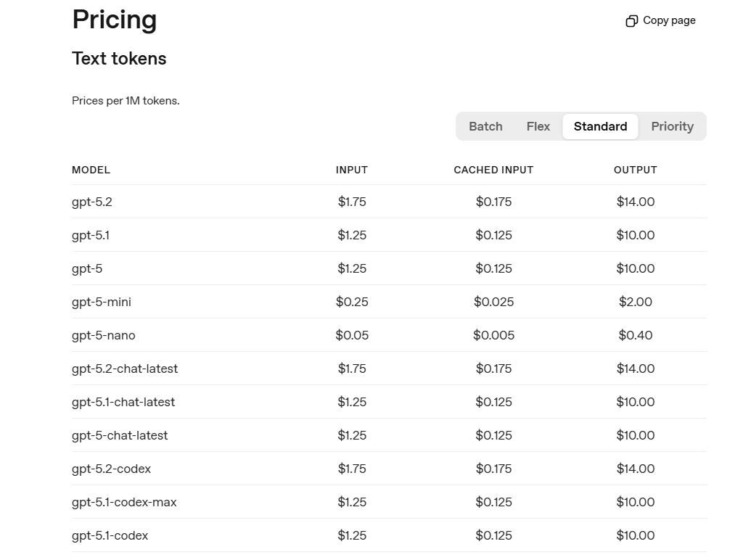Click the gpt-5-nano model name
This screenshot has height=560, width=743.
104,335
